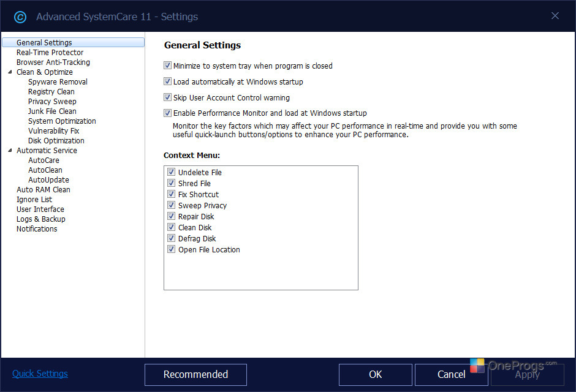576x392 pixels.
Task: Toggle Fix Shortcut context menu option
Action: (x=171, y=194)
